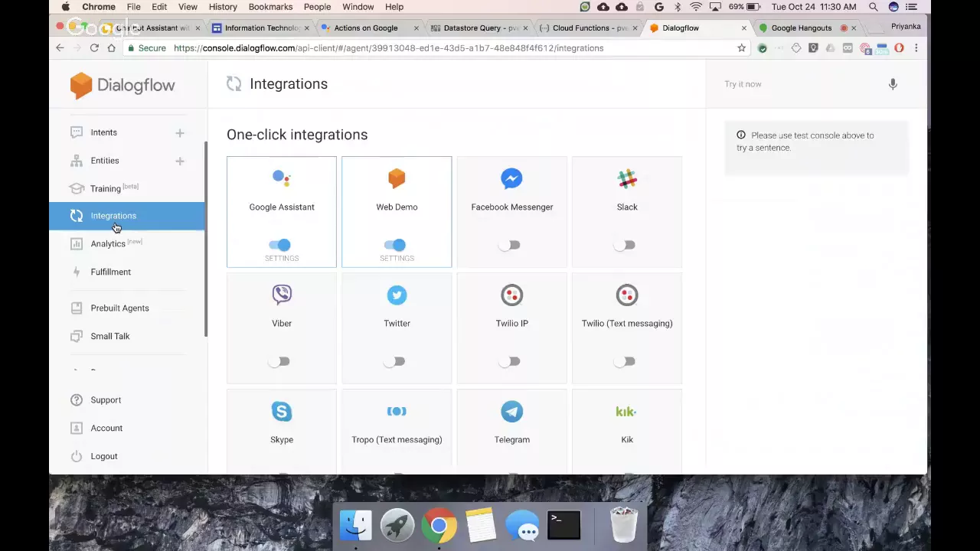Enable Twilio Text messaging toggle
The width and height of the screenshot is (980, 551).
tap(625, 361)
